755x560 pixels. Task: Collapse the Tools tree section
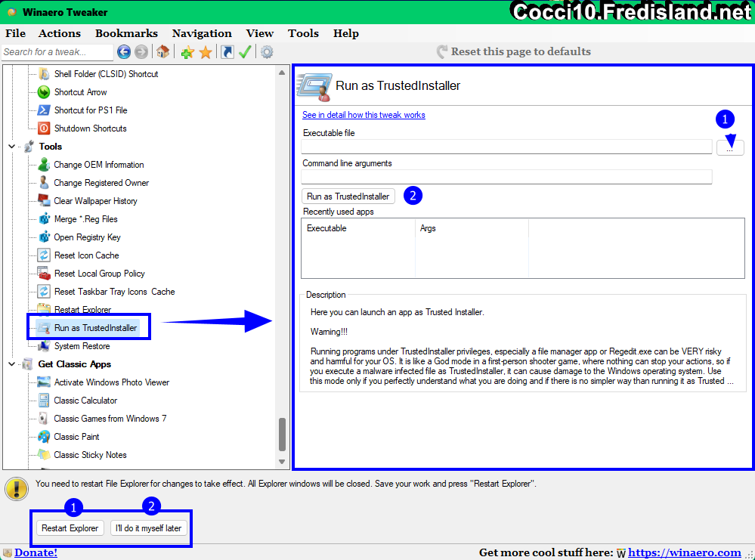click(x=12, y=147)
